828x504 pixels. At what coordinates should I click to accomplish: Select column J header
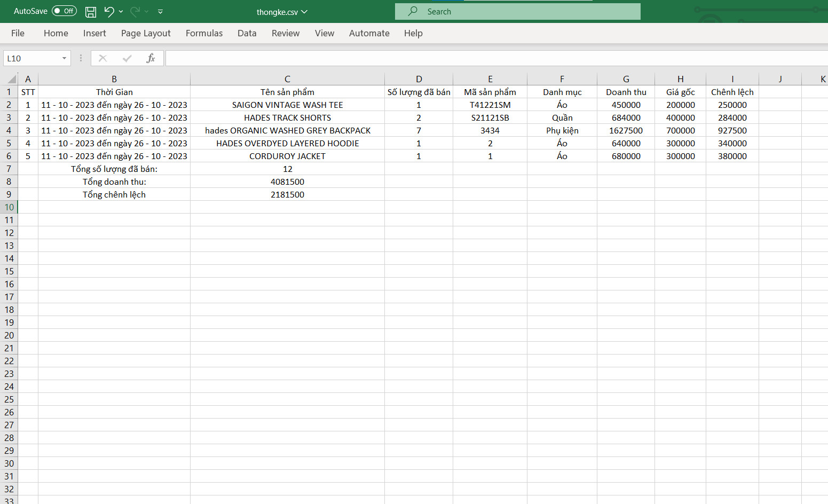click(780, 79)
